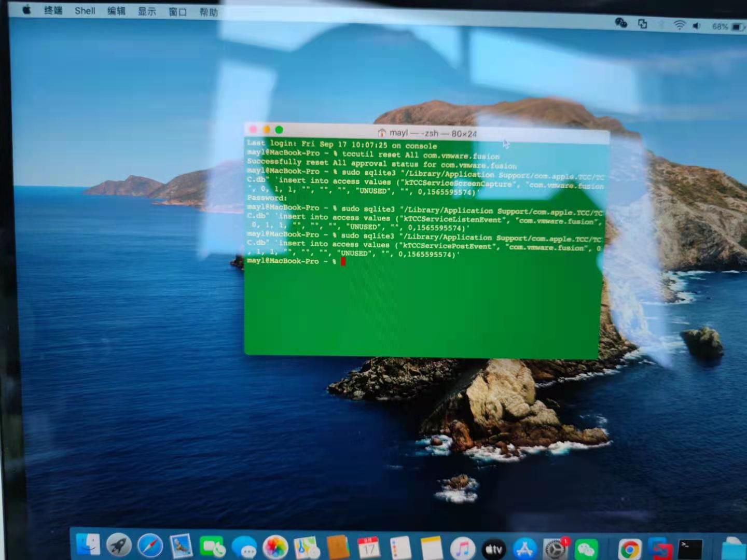Open the App Store from the Dock
This screenshot has width=747, height=560.
click(525, 549)
